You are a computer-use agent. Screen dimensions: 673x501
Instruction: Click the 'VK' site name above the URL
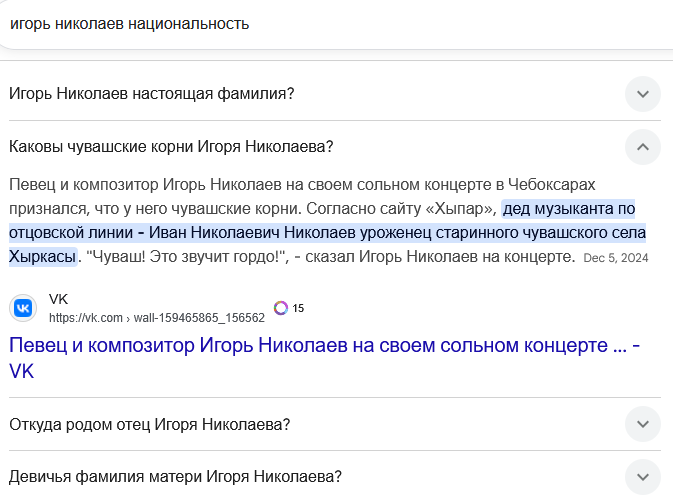point(58,299)
